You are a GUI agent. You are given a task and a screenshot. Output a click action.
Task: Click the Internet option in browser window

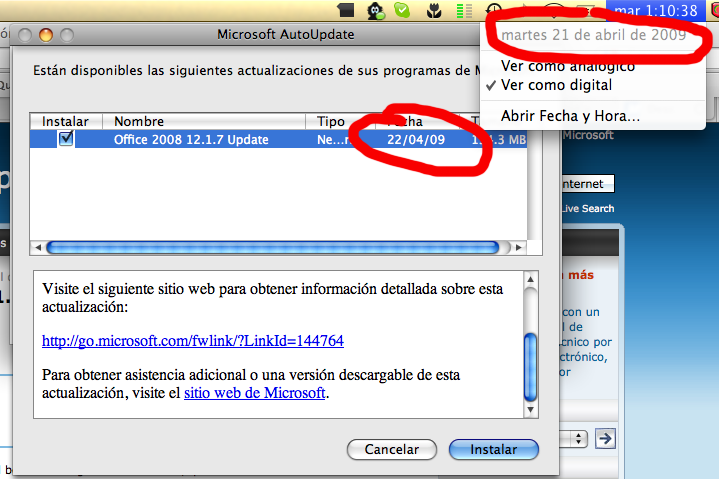tap(587, 184)
